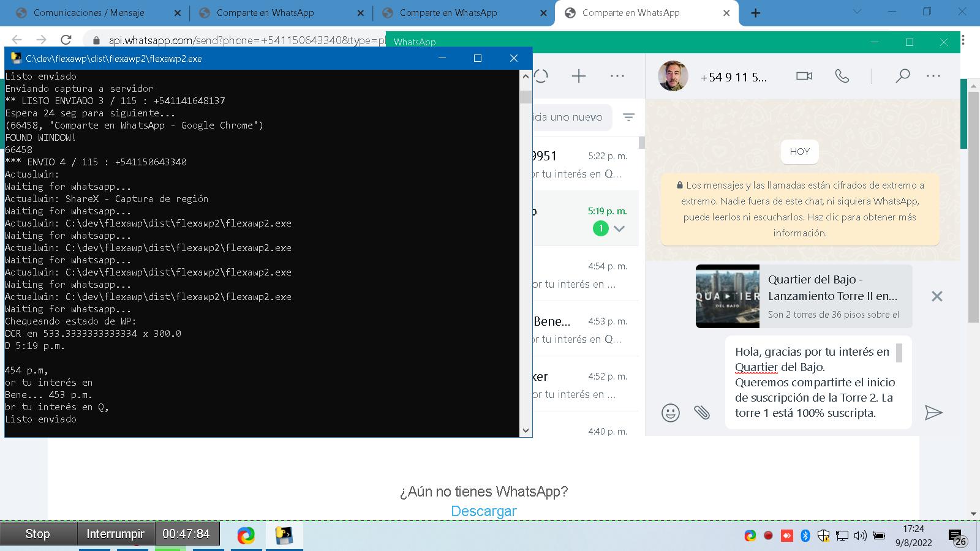Viewport: 980px width, 551px height.
Task: Click the status circle icon in WhatsApp
Action: click(x=541, y=76)
